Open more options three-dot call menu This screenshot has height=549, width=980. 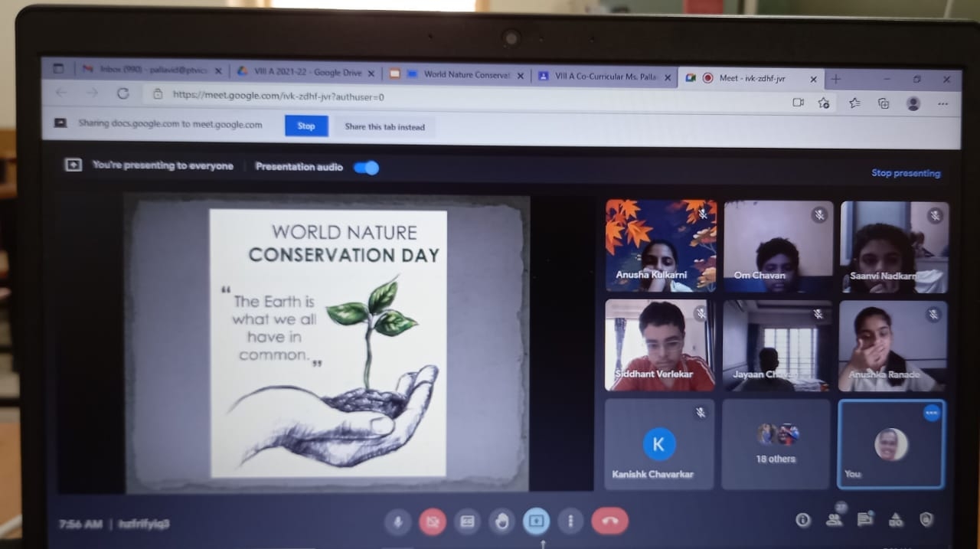(570, 521)
